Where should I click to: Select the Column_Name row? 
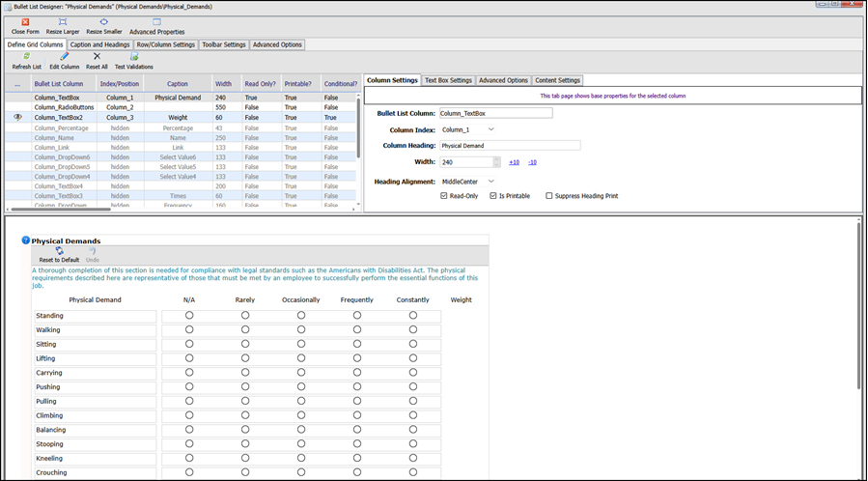[181, 138]
